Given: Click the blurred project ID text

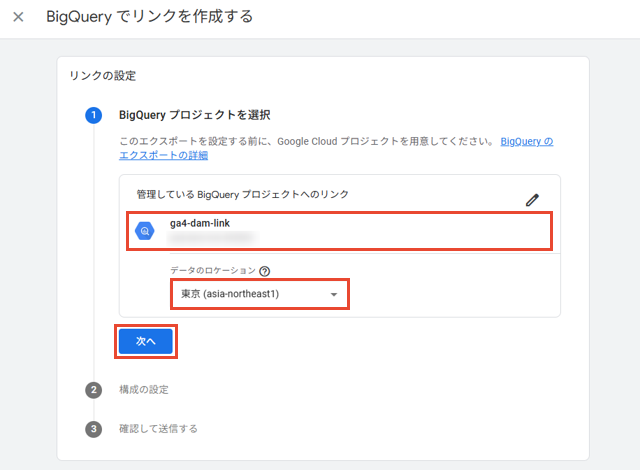Looking at the screenshot, I should click(213, 237).
